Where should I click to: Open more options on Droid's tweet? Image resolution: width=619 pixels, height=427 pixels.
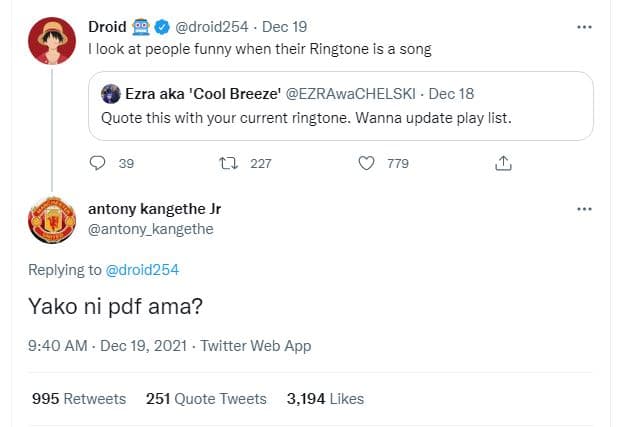(x=585, y=27)
